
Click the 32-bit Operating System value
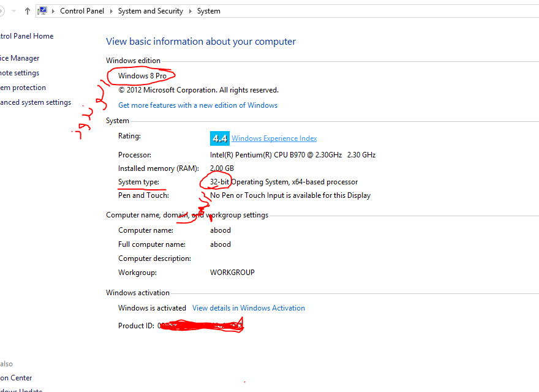pyautogui.click(x=284, y=182)
